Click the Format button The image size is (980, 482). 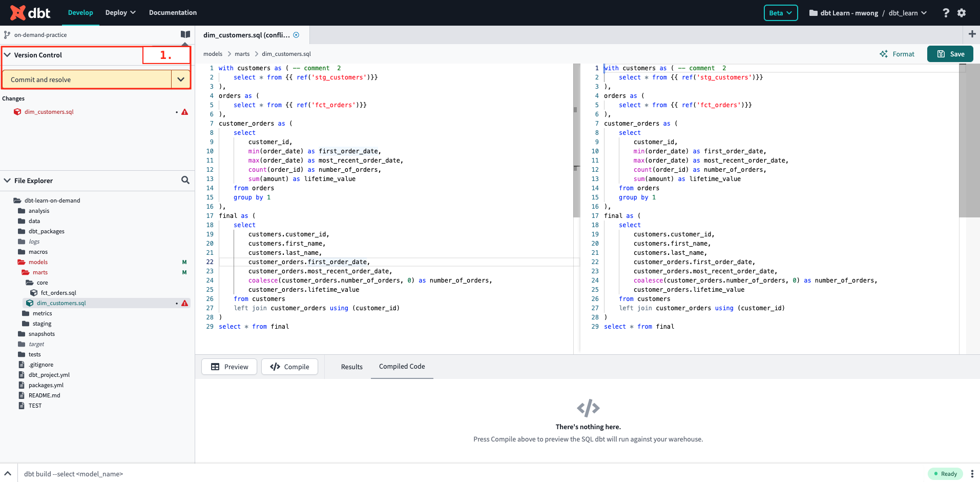point(897,54)
